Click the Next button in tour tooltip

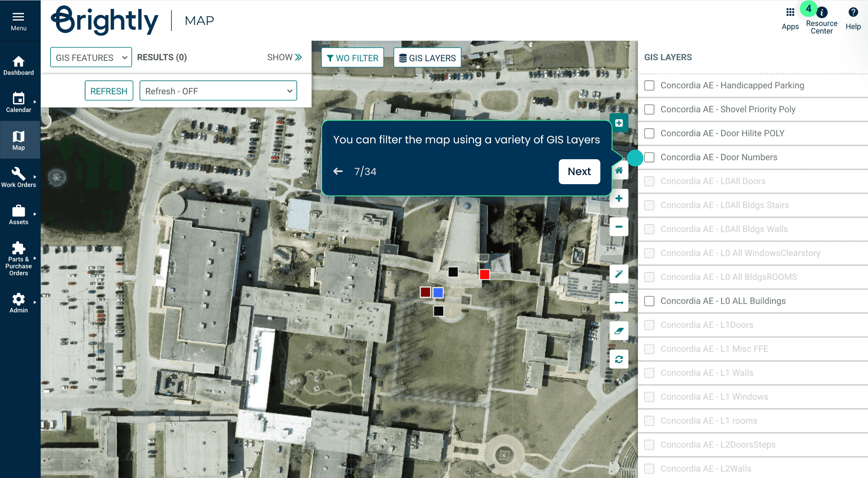(579, 171)
